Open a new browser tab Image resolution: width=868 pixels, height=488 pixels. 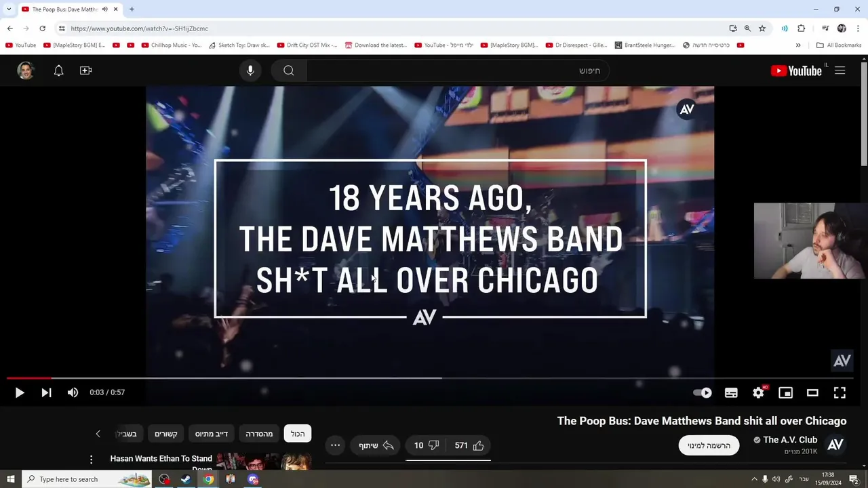132,9
